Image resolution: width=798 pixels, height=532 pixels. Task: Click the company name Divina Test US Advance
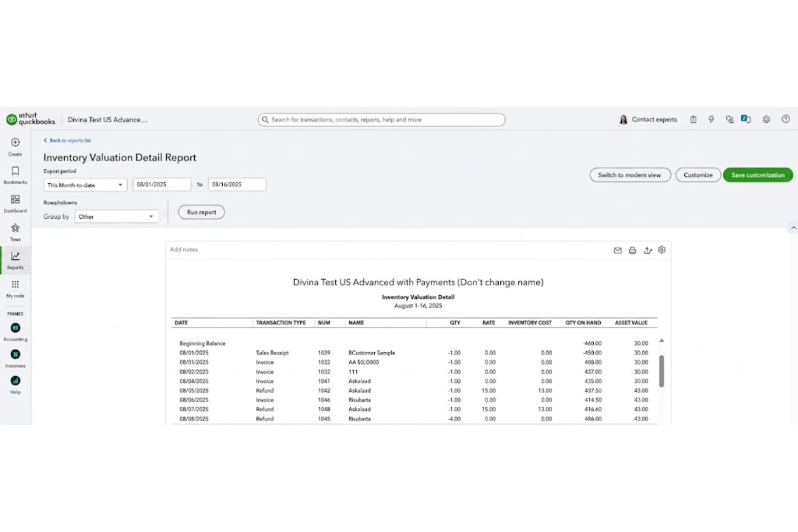coord(107,120)
